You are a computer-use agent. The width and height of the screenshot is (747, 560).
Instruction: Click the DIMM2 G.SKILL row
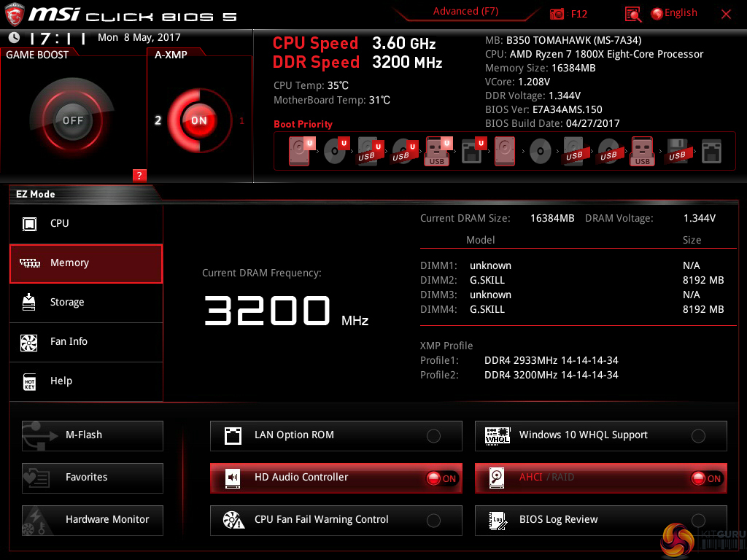coord(572,280)
